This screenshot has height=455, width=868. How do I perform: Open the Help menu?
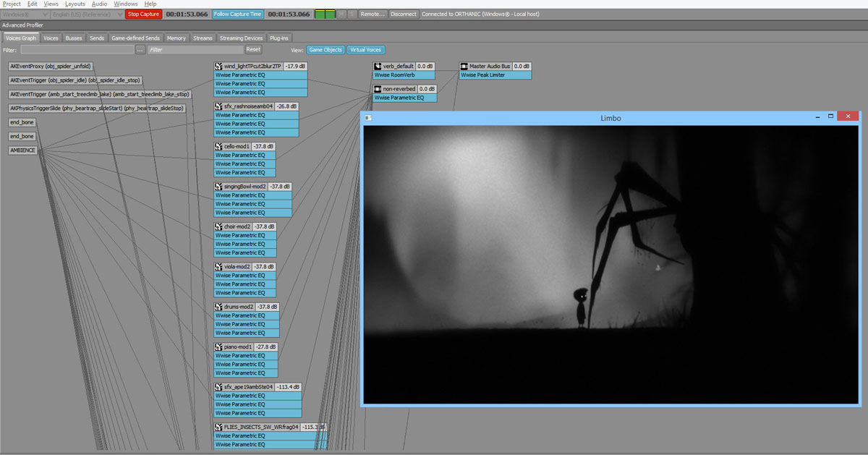(x=150, y=4)
